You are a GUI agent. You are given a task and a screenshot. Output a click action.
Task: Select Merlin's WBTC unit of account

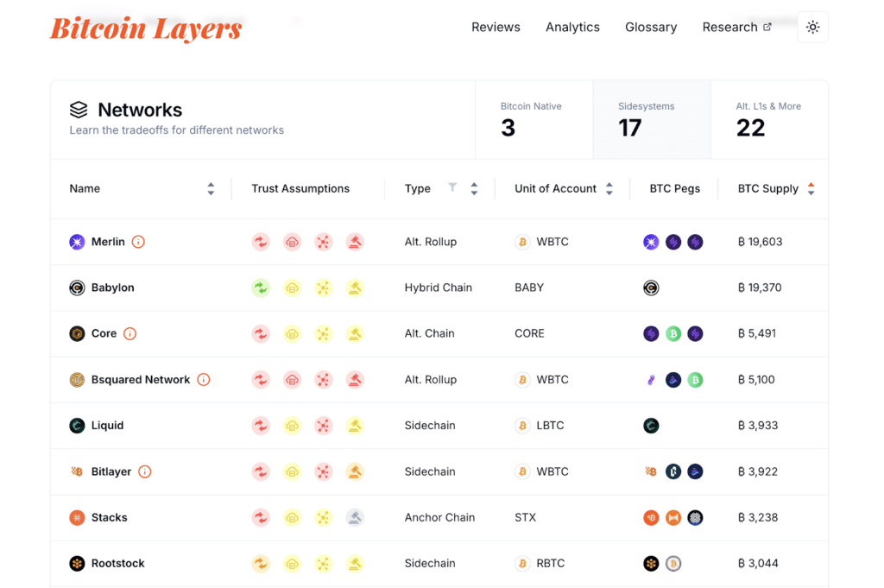coord(542,242)
